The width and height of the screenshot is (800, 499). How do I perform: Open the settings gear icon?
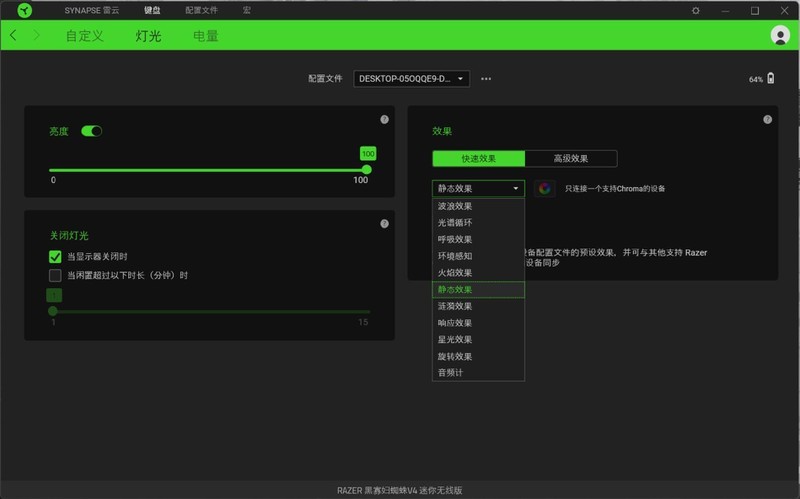pyautogui.click(x=695, y=10)
